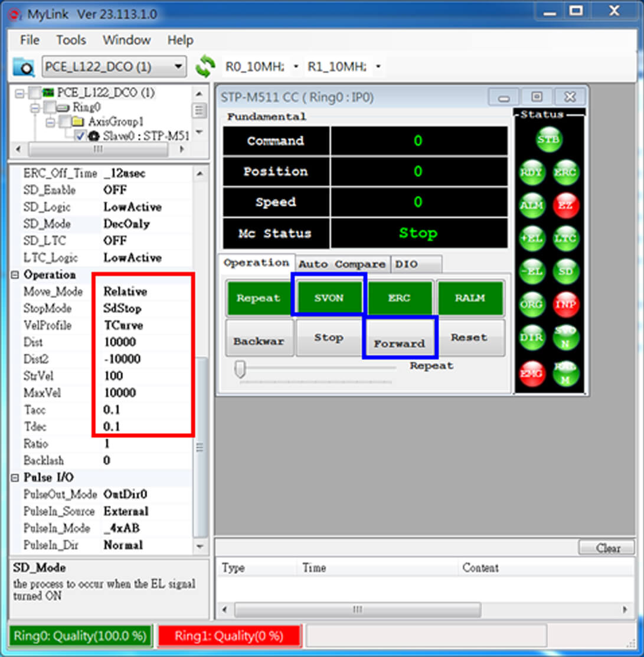The height and width of the screenshot is (657, 644).
Task: Click the red EZ status indicator
Action: tap(565, 205)
